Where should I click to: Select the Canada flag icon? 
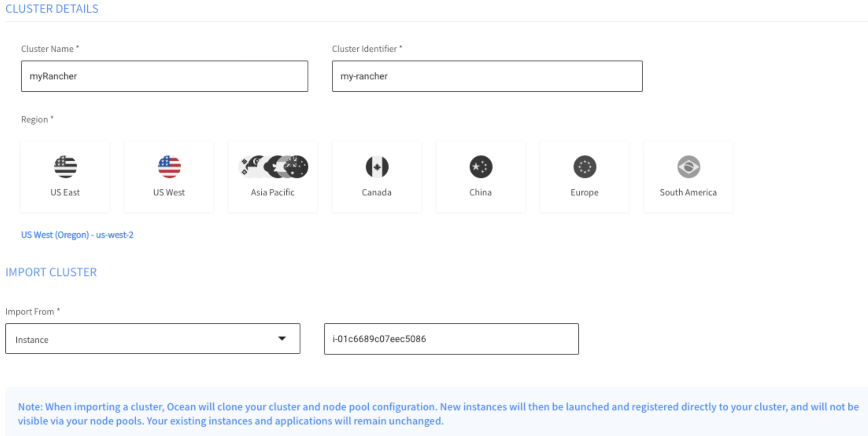coord(377,167)
